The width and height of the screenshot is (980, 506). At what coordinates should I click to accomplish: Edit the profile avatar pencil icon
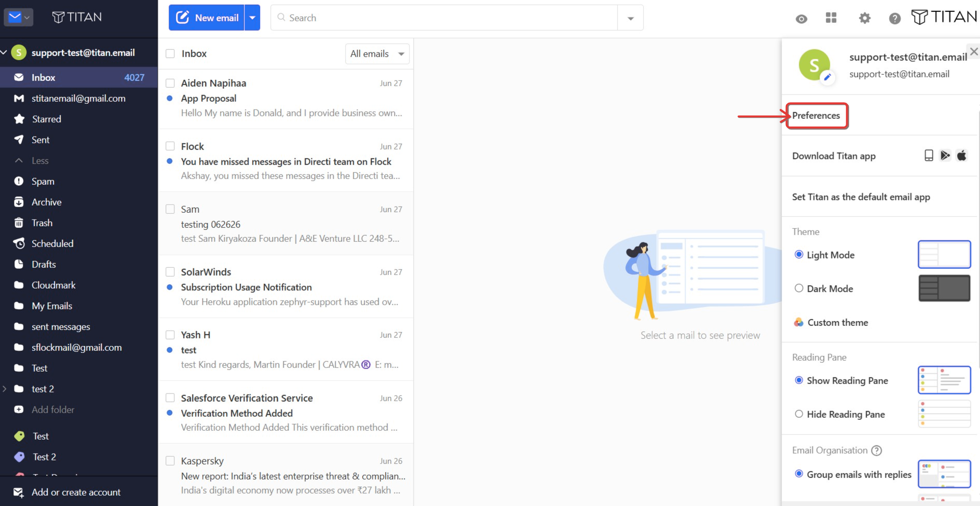tap(827, 77)
